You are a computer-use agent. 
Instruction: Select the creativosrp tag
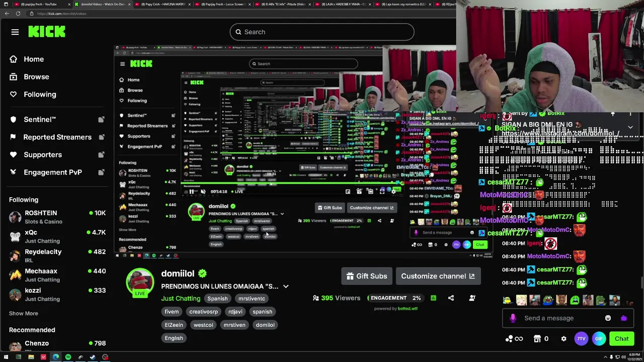(x=203, y=312)
